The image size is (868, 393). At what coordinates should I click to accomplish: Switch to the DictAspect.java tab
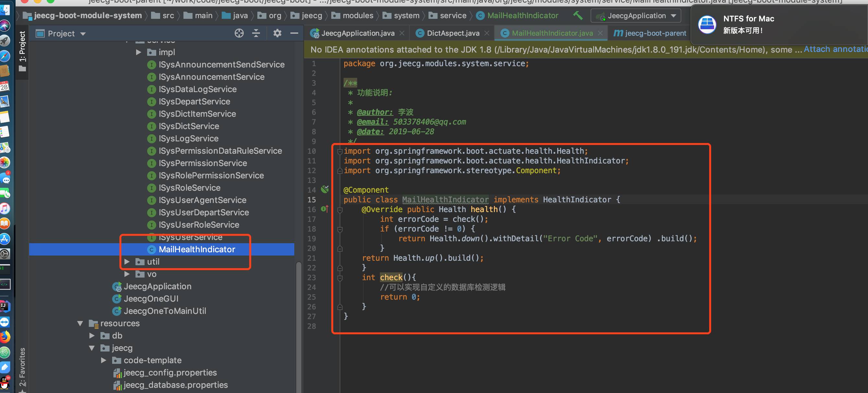[x=452, y=33]
